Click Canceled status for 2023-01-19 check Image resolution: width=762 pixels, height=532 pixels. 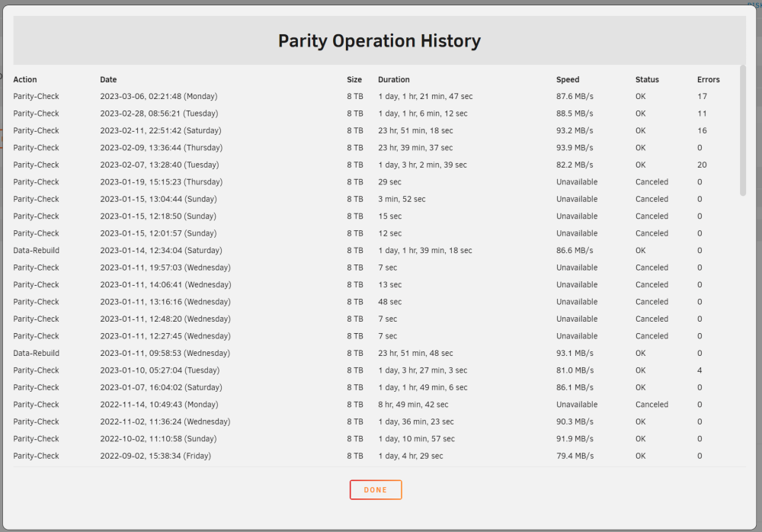652,182
